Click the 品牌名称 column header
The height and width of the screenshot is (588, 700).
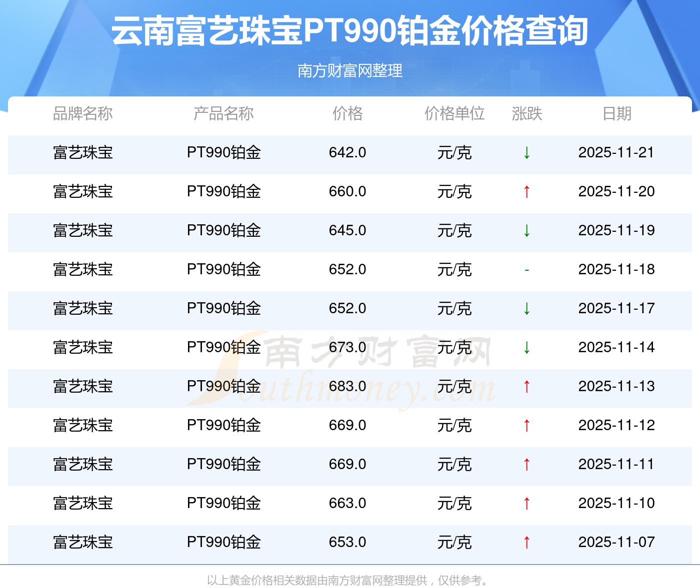tap(83, 114)
